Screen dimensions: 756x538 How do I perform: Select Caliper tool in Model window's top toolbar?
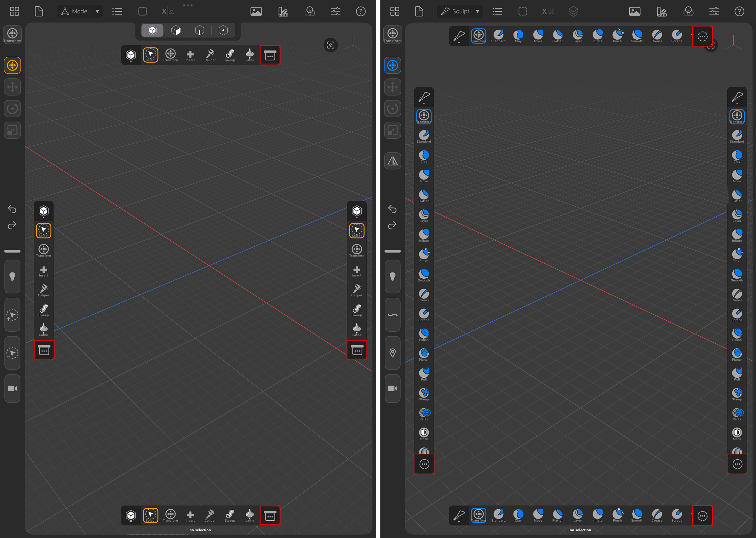210,55
